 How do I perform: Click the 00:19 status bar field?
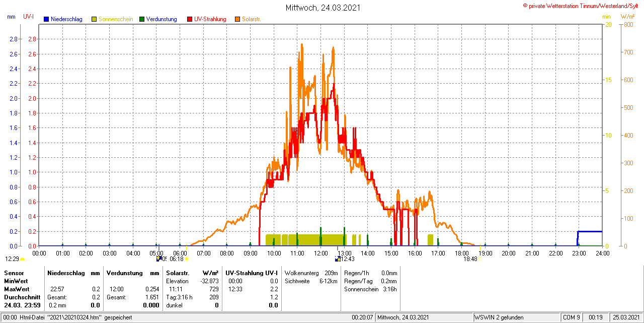pyautogui.click(x=596, y=318)
